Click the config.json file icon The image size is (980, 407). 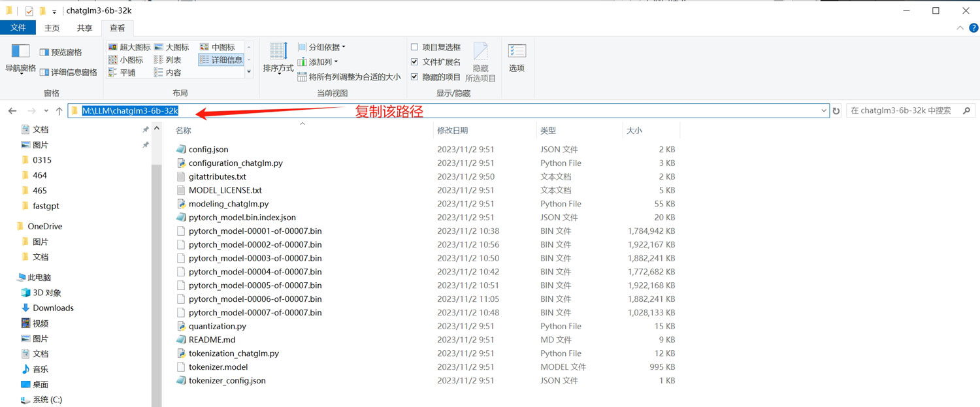tap(181, 150)
